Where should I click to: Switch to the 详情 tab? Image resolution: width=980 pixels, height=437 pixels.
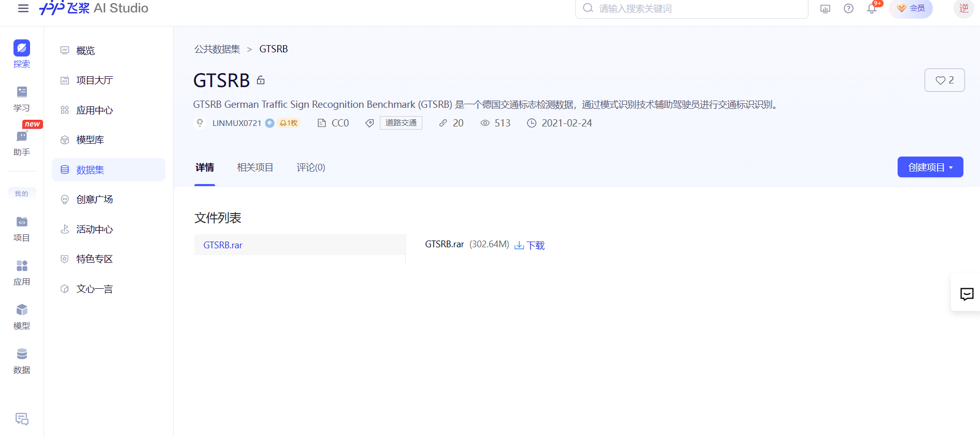click(x=205, y=167)
